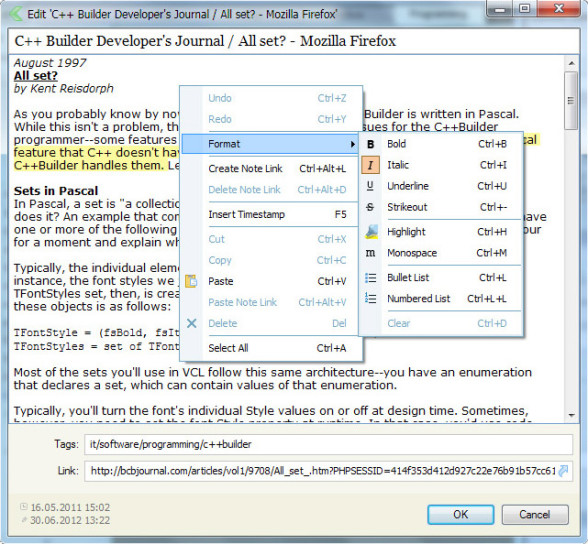Image resolution: width=588 pixels, height=544 pixels.
Task: Choose Redo from the context menu
Action: pyautogui.click(x=271, y=119)
